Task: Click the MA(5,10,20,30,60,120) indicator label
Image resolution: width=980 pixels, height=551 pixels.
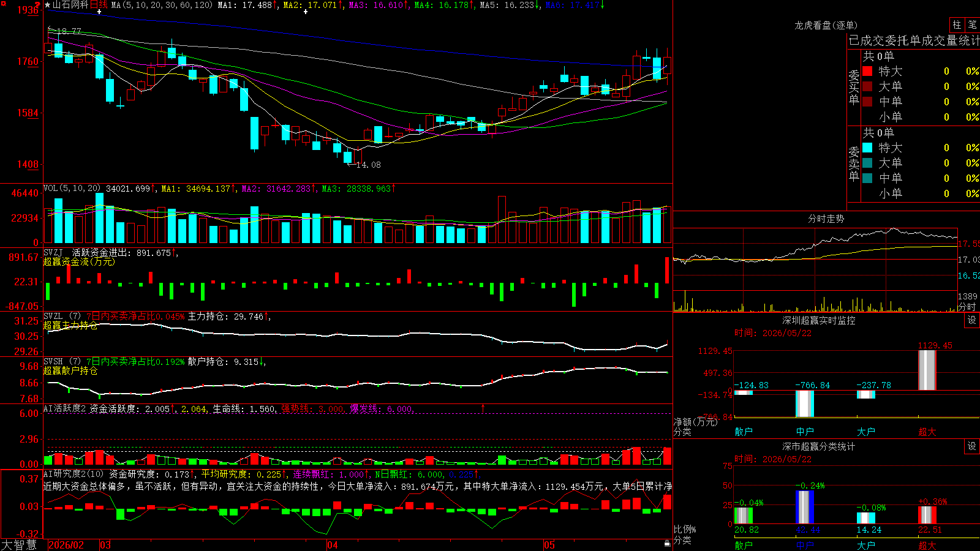Action: [x=162, y=5]
